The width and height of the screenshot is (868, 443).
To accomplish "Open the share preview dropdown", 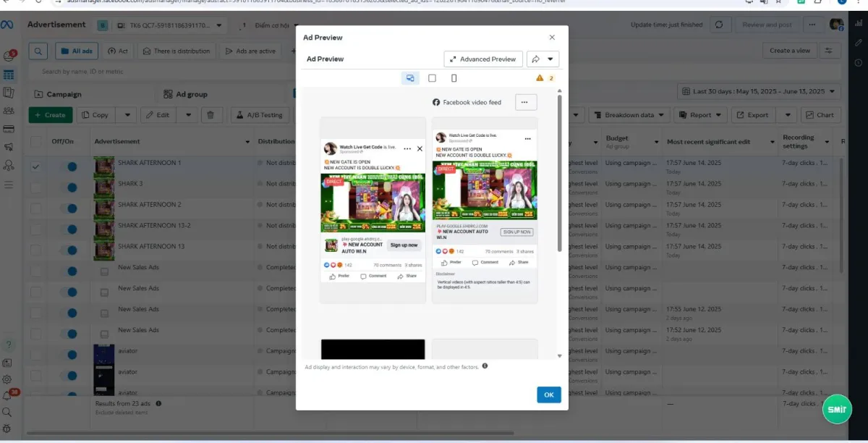I will 542,59.
